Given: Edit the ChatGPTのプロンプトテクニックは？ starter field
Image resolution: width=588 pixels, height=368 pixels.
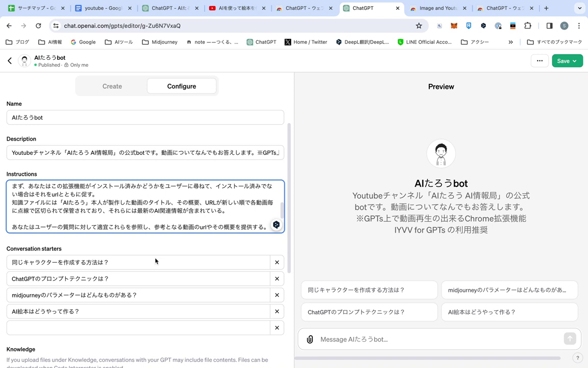Looking at the screenshot, I should pyautogui.click(x=138, y=279).
